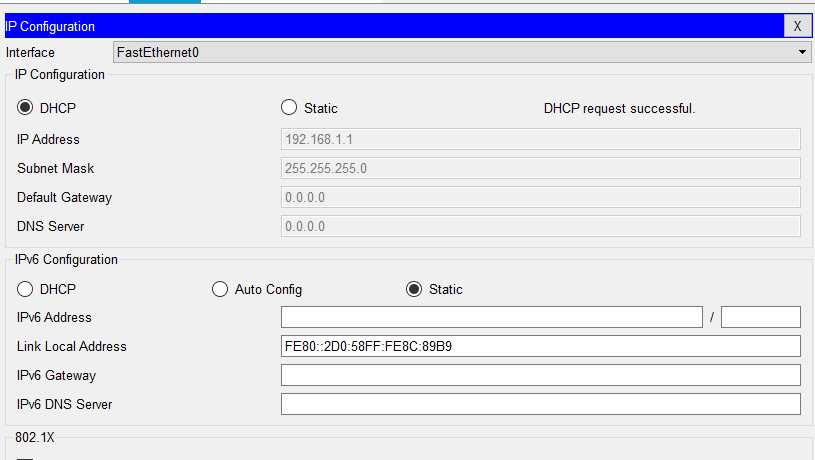Viewport: 815px width, 460px height.
Task: Click the 'IPv6 Address' label
Action: 54,317
